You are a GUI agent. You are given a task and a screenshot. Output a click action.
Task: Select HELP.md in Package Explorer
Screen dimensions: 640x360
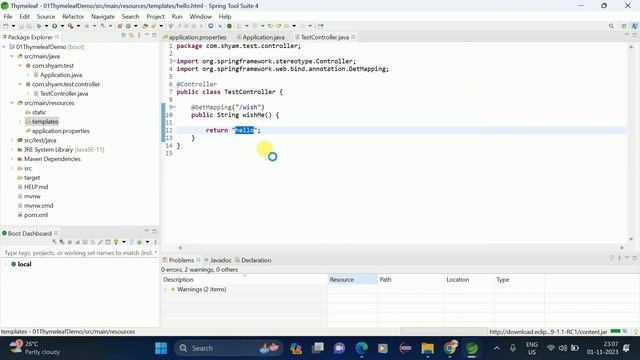(36, 187)
